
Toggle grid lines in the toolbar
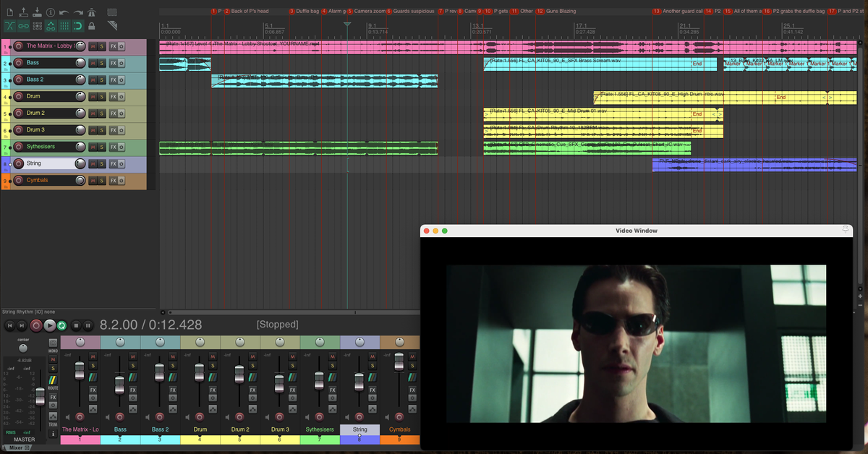click(64, 26)
